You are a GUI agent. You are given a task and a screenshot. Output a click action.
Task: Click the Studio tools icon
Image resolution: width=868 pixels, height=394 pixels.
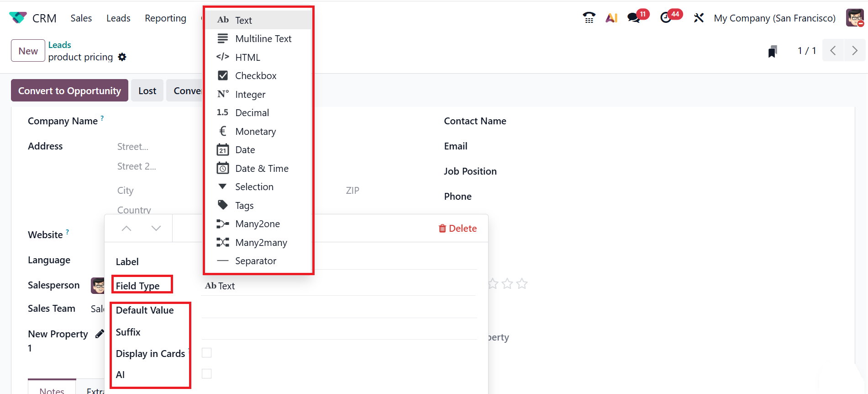tap(699, 18)
